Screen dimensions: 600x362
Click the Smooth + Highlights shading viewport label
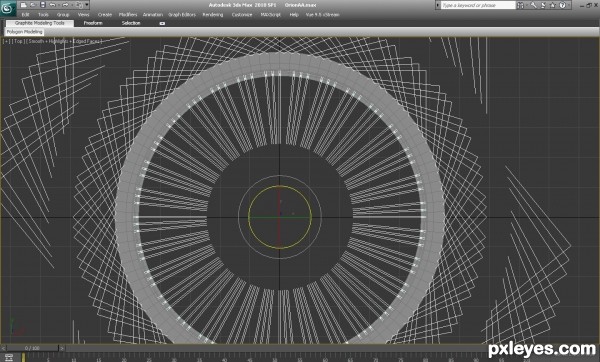pyautogui.click(x=63, y=41)
